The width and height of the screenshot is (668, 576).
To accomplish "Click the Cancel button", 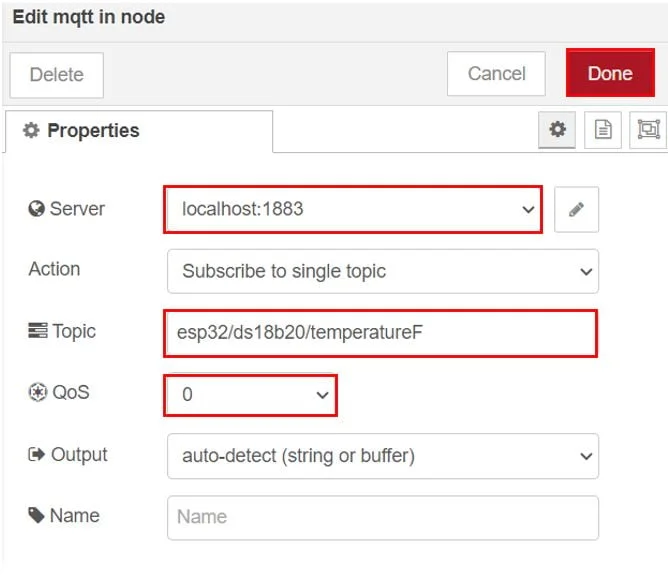I will click(x=496, y=74).
